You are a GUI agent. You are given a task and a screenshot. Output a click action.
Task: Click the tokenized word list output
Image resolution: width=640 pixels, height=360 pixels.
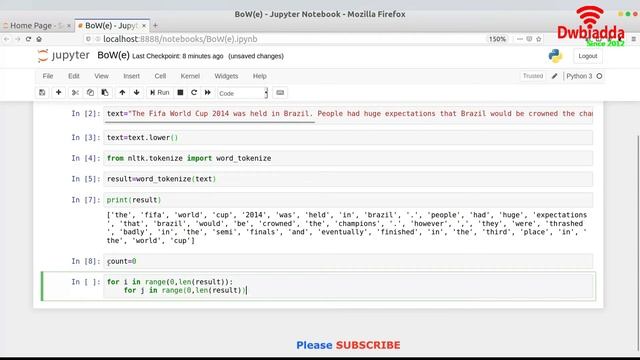[347, 228]
